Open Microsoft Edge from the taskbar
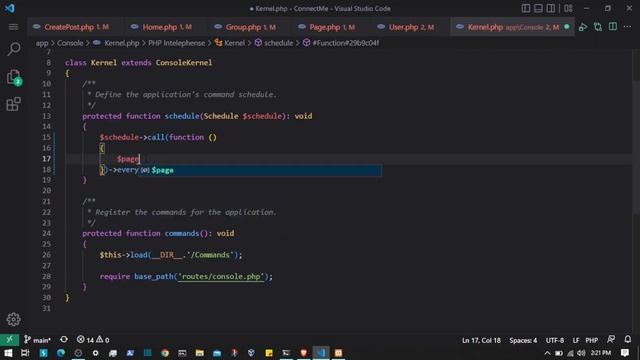640x360 pixels. click(61, 353)
